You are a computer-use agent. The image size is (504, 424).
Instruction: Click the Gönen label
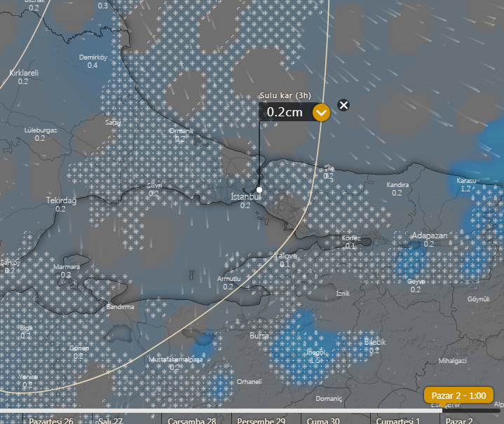pos(79,348)
